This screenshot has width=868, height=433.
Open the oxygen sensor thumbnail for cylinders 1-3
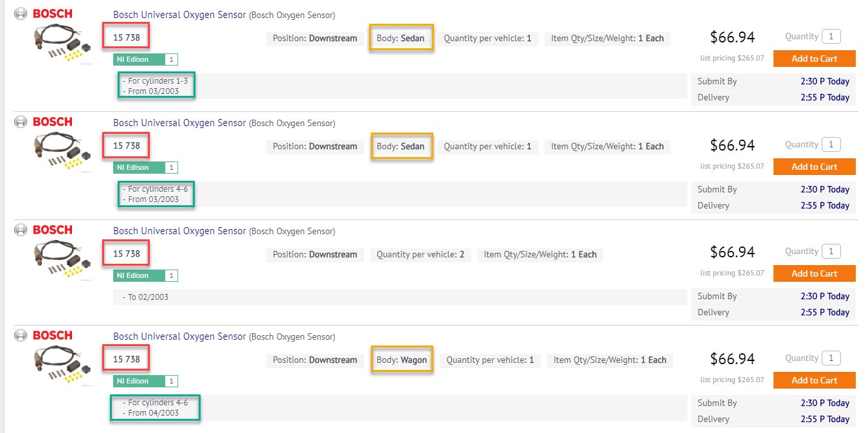point(62,43)
